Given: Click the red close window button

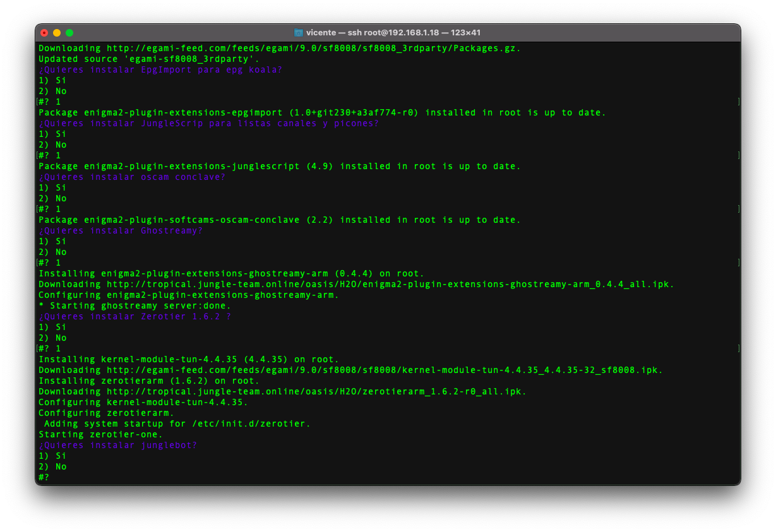Looking at the screenshot, I should pyautogui.click(x=44, y=33).
